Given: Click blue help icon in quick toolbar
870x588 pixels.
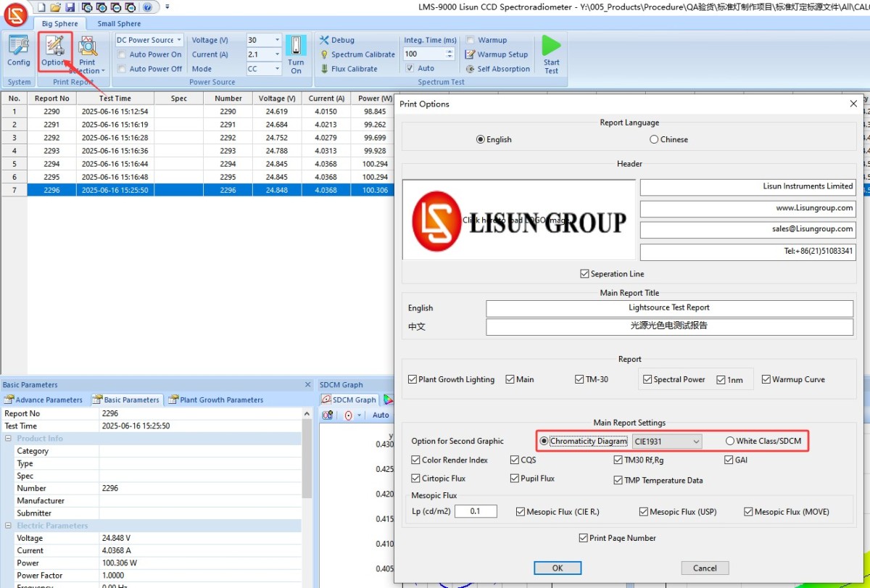Looking at the screenshot, I should pos(147,7).
